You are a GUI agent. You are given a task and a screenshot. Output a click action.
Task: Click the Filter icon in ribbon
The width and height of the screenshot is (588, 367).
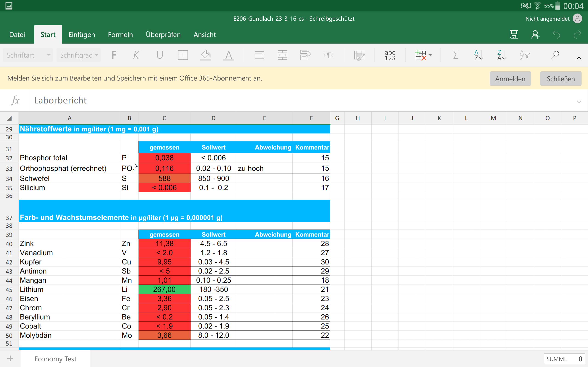click(525, 55)
